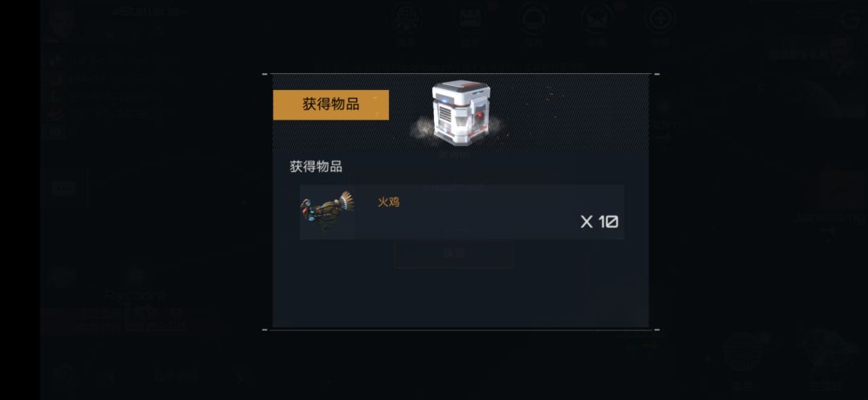Click the dimmed right chevron at bottom-left
The width and height of the screenshot is (868, 400).
pos(240,378)
